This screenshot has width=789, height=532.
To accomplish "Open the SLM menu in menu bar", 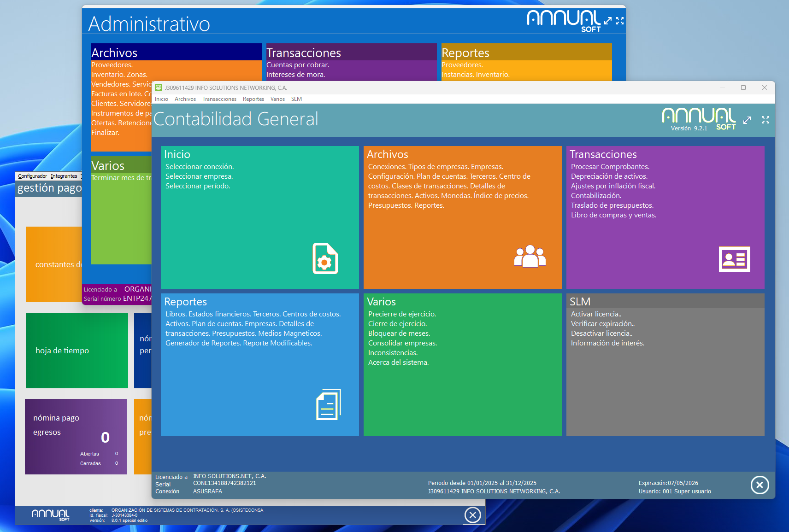I will 296,99.
